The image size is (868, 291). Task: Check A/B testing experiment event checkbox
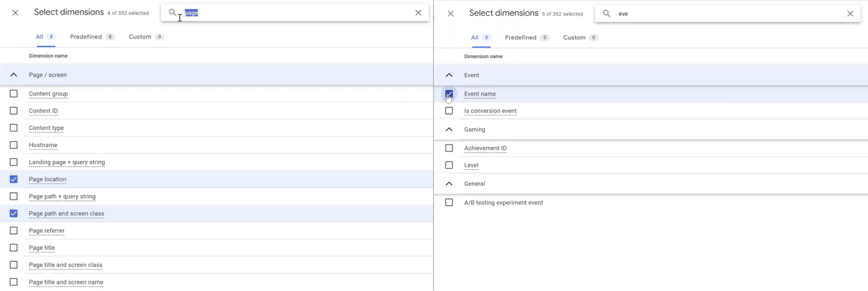(449, 203)
